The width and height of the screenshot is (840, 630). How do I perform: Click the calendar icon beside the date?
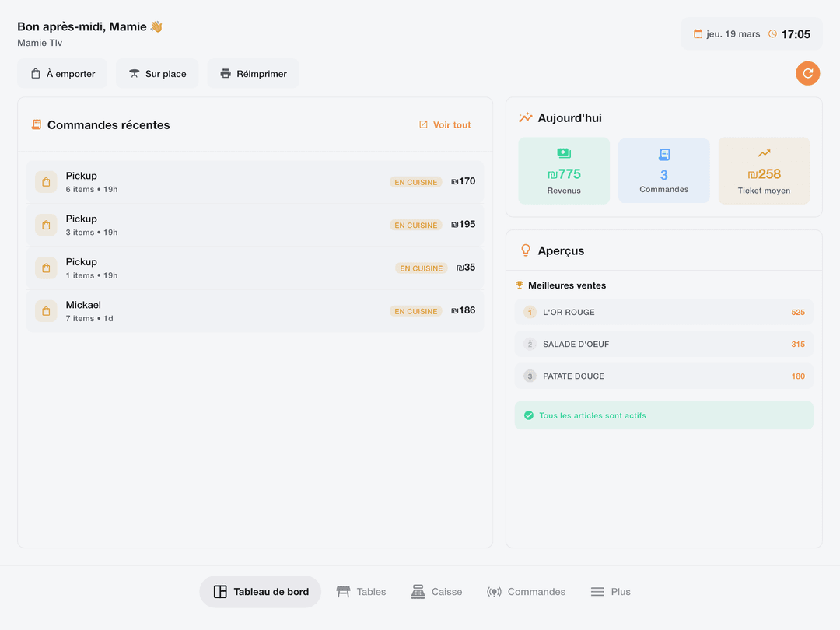coord(698,34)
